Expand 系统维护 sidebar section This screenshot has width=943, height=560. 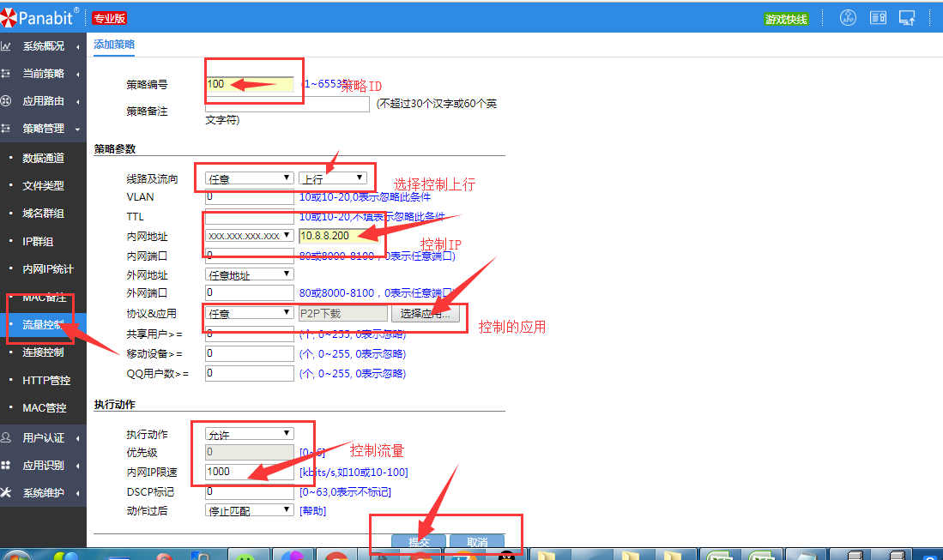coord(43,493)
